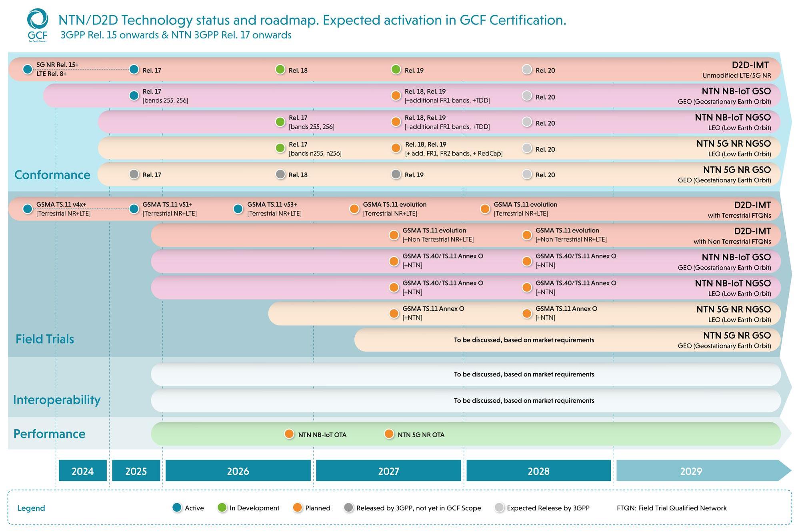This screenshot has width=800, height=532.
Task: Select the Planned legend dot
Action: tap(297, 508)
